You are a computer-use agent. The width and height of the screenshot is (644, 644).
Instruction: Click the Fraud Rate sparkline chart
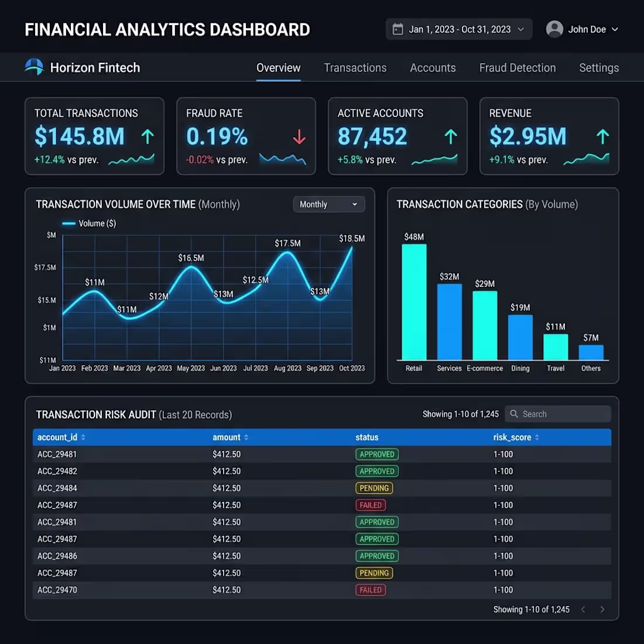pos(283,159)
